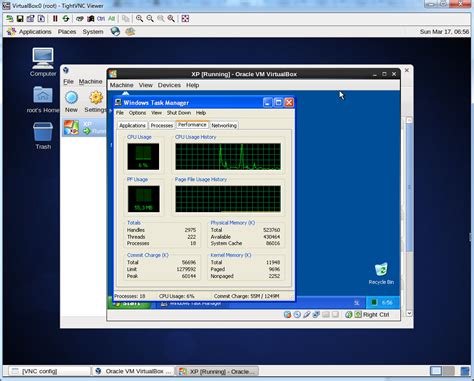474x381 pixels.
Task: Open Machine menu of XP [Running] window
Action: pyautogui.click(x=121, y=85)
